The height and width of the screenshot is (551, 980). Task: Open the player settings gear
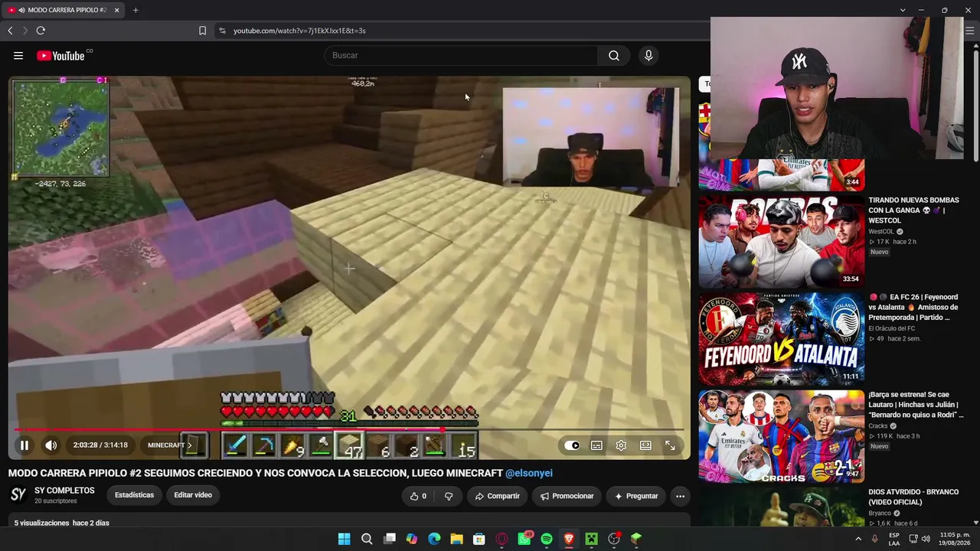pos(621,445)
